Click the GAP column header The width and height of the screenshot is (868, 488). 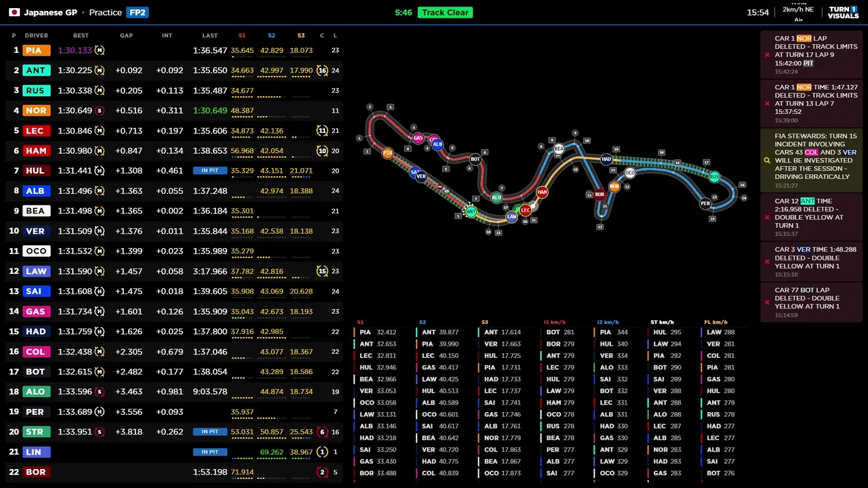[126, 35]
